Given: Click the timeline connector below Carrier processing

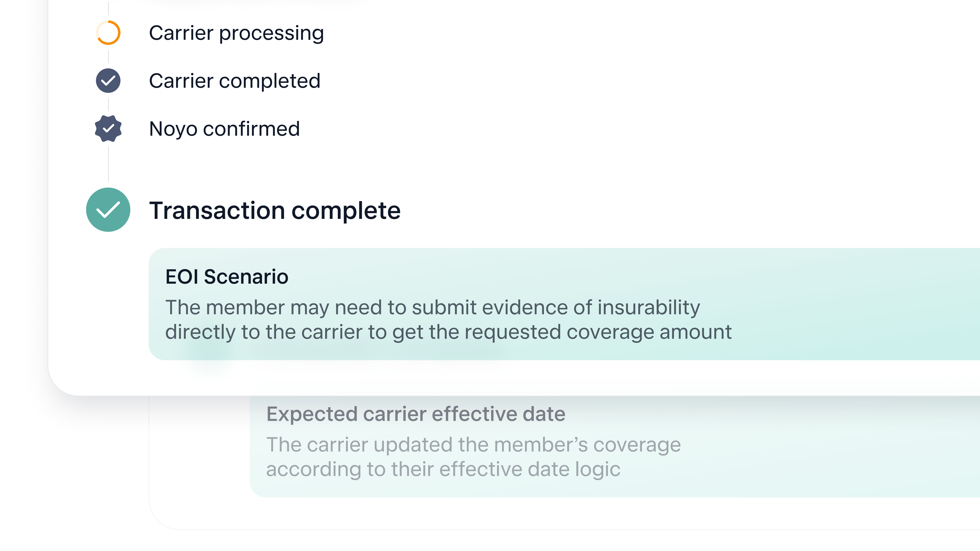Looking at the screenshot, I should click(x=108, y=57).
